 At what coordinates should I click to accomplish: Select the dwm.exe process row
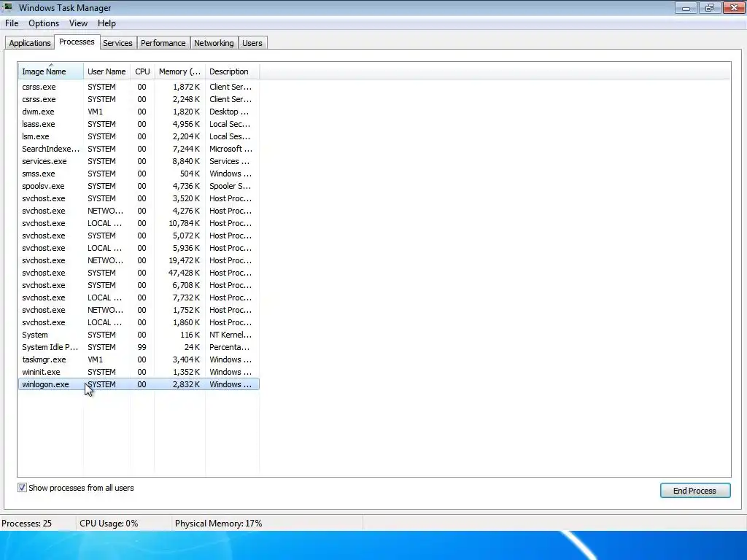[139, 112]
